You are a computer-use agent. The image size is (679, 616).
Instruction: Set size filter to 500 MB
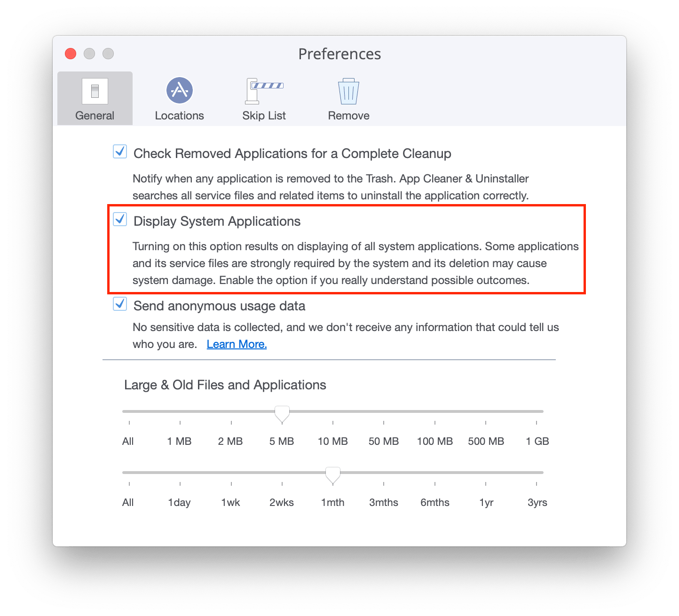486,441
